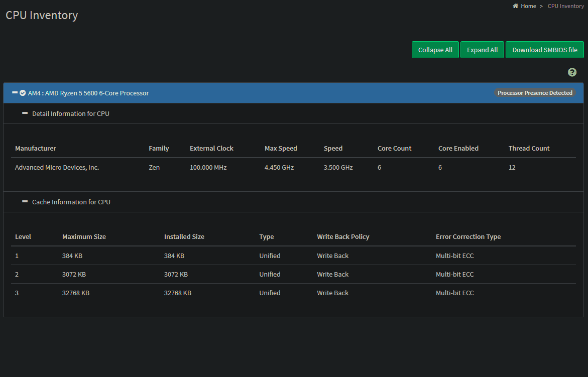
Task: Select the Advanced Micro Devices, Inc. cell
Action: (x=57, y=168)
